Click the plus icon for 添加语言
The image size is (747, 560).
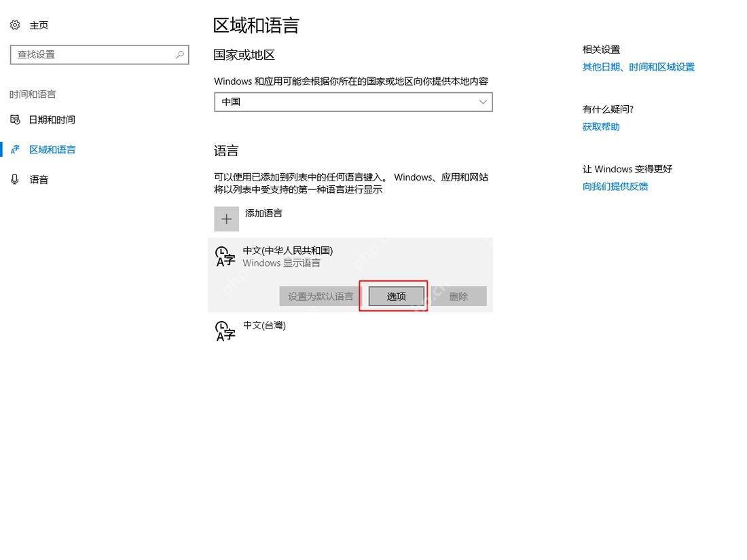coord(226,219)
